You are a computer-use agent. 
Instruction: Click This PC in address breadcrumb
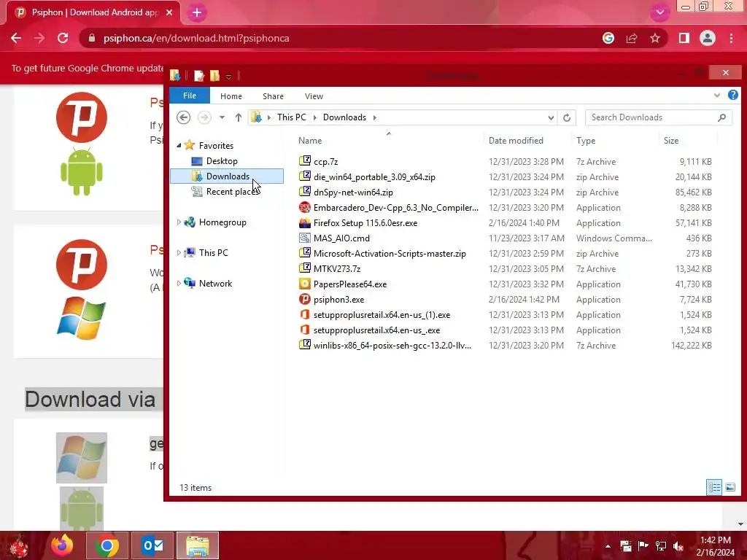tap(292, 117)
